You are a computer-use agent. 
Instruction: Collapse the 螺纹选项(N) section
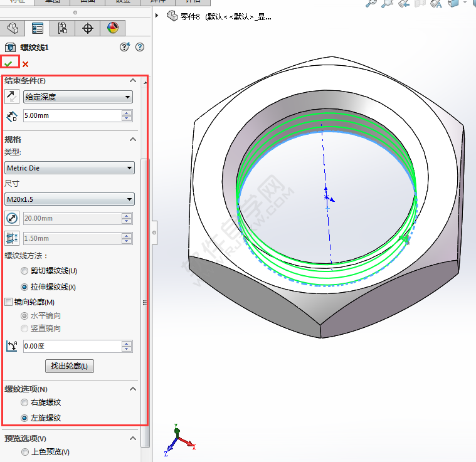(x=133, y=389)
